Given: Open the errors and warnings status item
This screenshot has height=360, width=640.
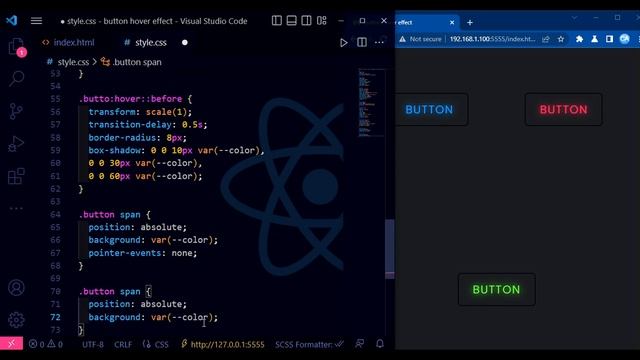Looking at the screenshot, I should point(46,344).
